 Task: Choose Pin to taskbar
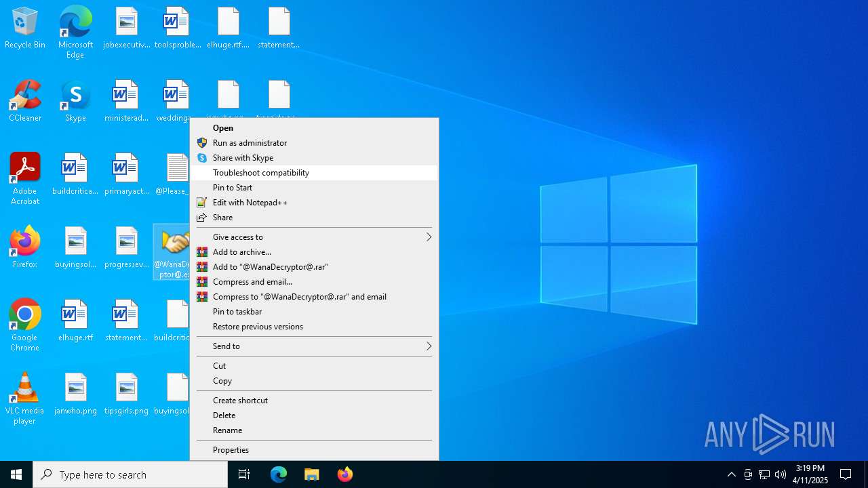pos(314,312)
